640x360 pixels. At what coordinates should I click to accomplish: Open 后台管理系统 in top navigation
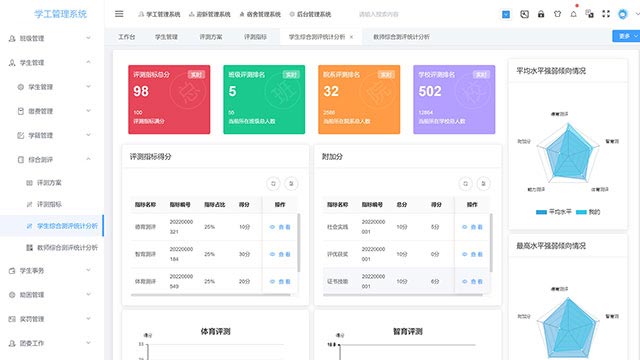310,14
